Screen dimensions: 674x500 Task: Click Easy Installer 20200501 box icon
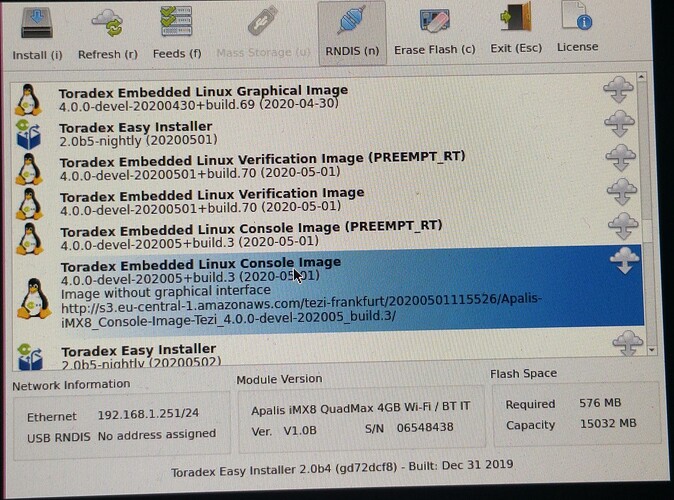(x=28, y=135)
